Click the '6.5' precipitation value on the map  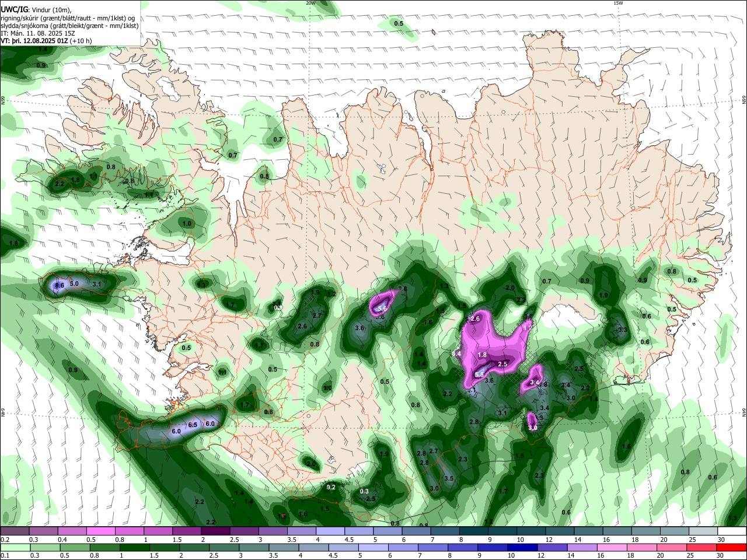pyautogui.click(x=193, y=425)
